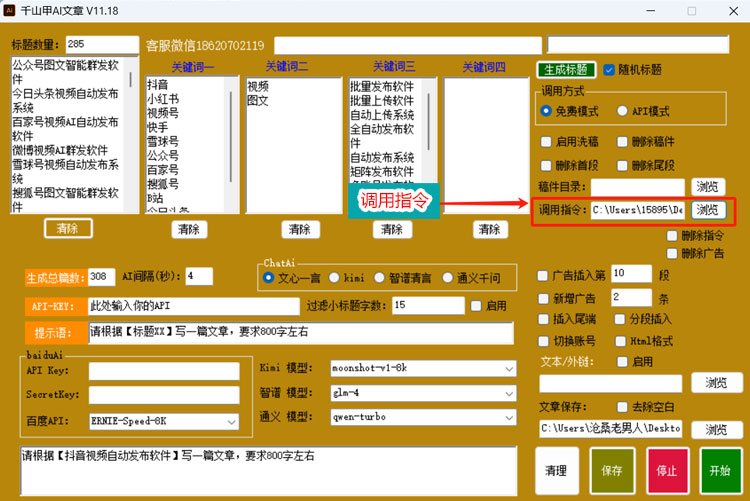Tick the 删除指令 checkbox
Image resolution: width=750 pixels, height=501 pixels.
(x=672, y=235)
